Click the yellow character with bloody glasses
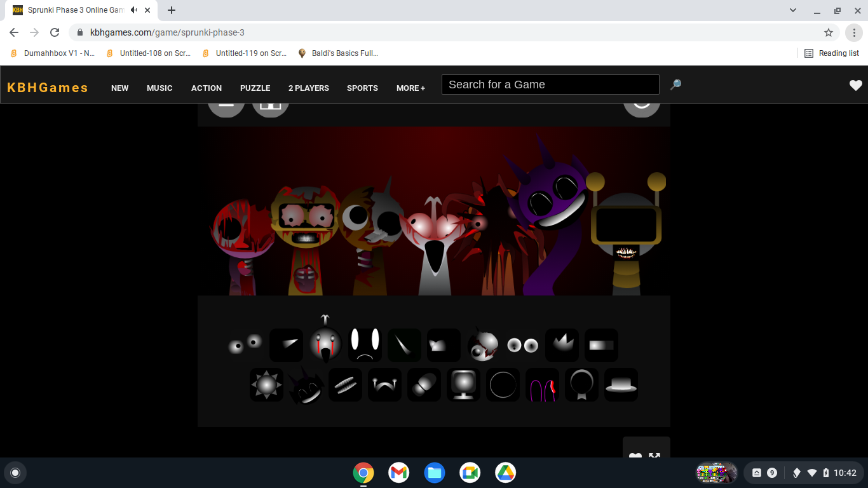The height and width of the screenshot is (488, 868). click(305, 240)
